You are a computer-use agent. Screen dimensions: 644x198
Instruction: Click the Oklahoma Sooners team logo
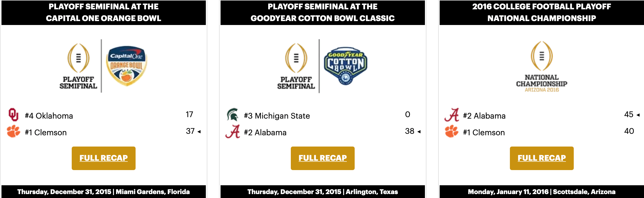tap(13, 115)
